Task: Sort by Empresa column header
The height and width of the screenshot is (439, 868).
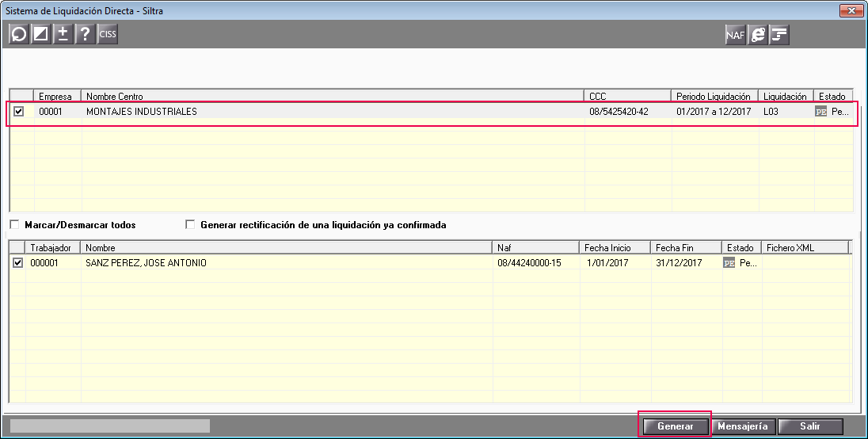Action: 58,97
